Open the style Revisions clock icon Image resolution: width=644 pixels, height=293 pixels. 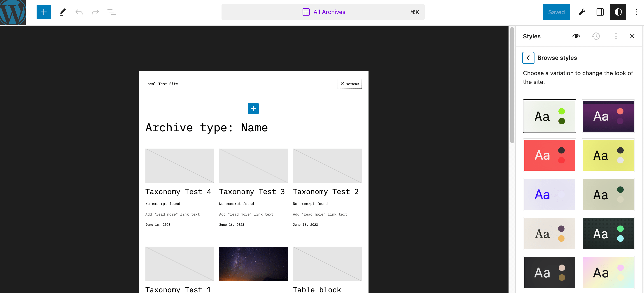[x=596, y=36]
